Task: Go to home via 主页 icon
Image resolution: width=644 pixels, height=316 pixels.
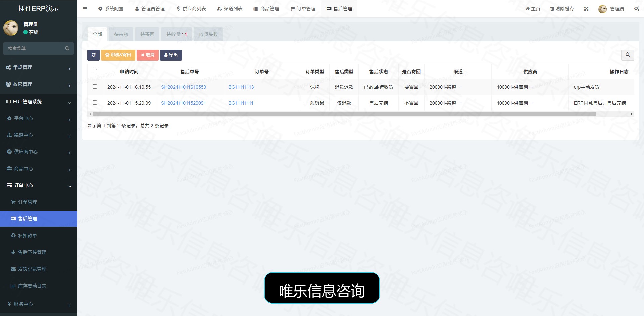Action: 533,9
